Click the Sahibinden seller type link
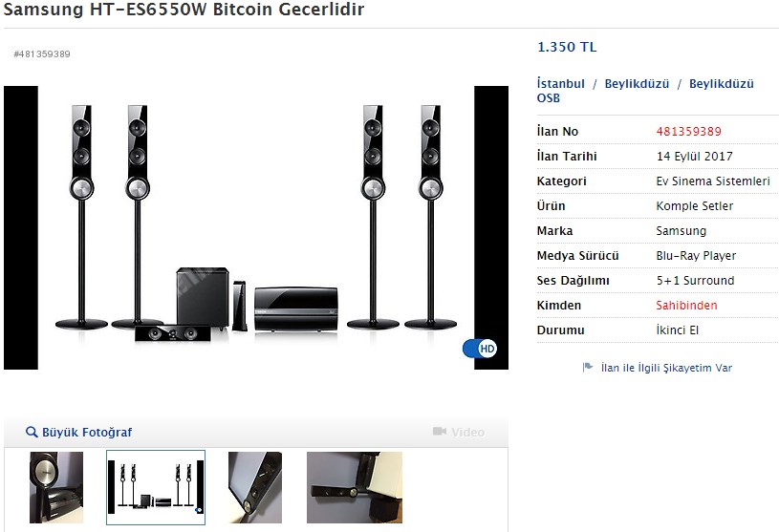779x532 pixels. [686, 306]
